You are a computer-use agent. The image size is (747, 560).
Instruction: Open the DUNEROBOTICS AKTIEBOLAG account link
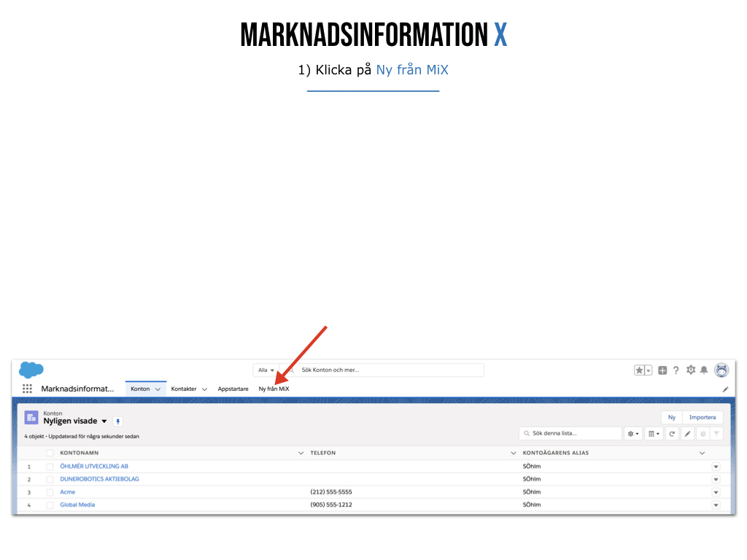(x=99, y=479)
